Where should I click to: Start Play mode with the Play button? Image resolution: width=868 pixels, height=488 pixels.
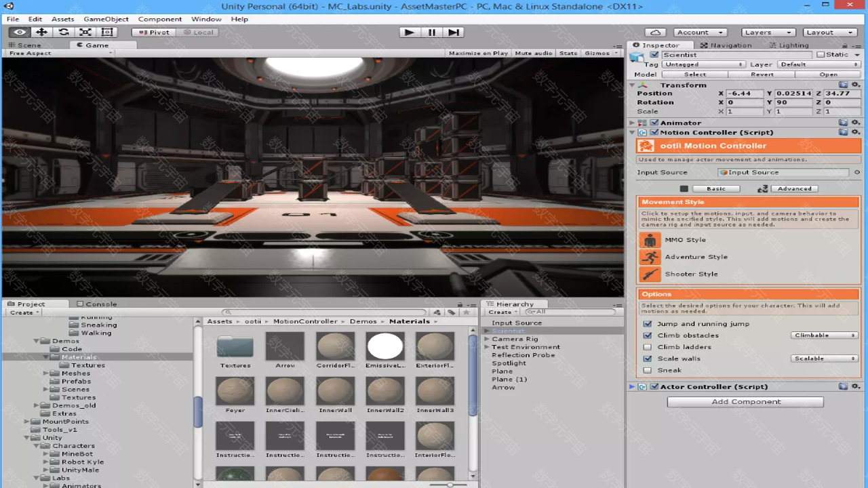pyautogui.click(x=409, y=32)
